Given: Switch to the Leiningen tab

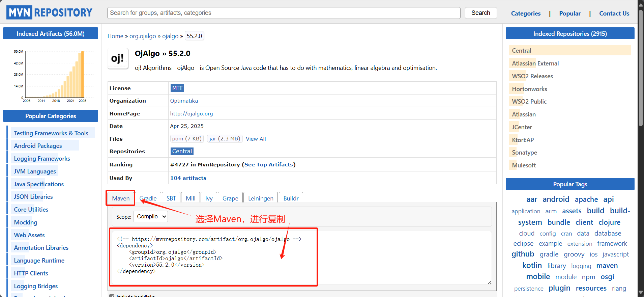Looking at the screenshot, I should (261, 198).
